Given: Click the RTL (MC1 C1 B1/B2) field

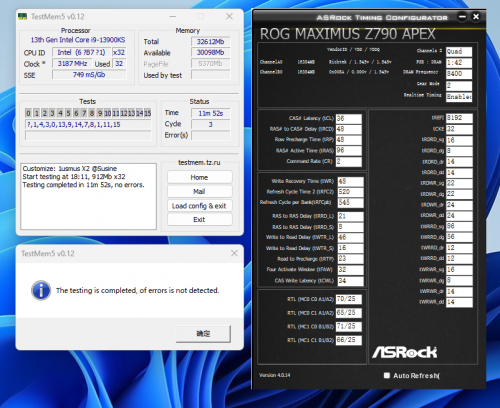Looking at the screenshot, I should (348, 340).
